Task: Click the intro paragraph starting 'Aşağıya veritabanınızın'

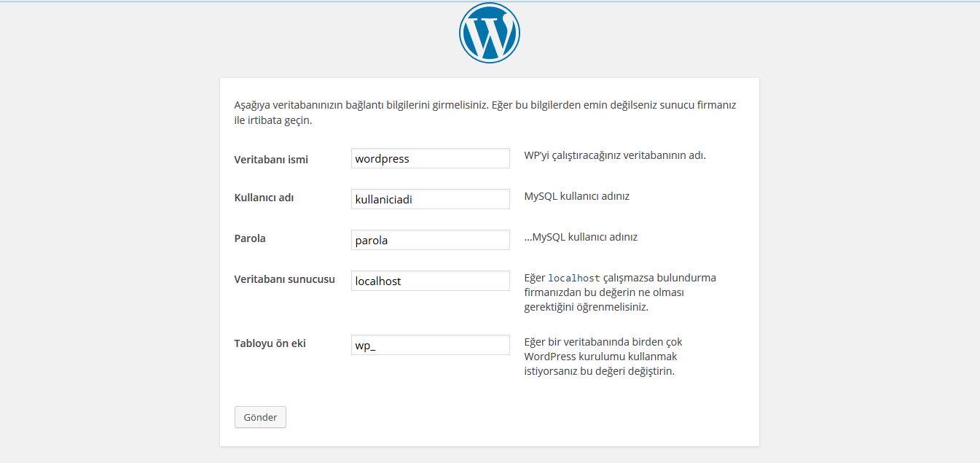Action: [x=485, y=112]
